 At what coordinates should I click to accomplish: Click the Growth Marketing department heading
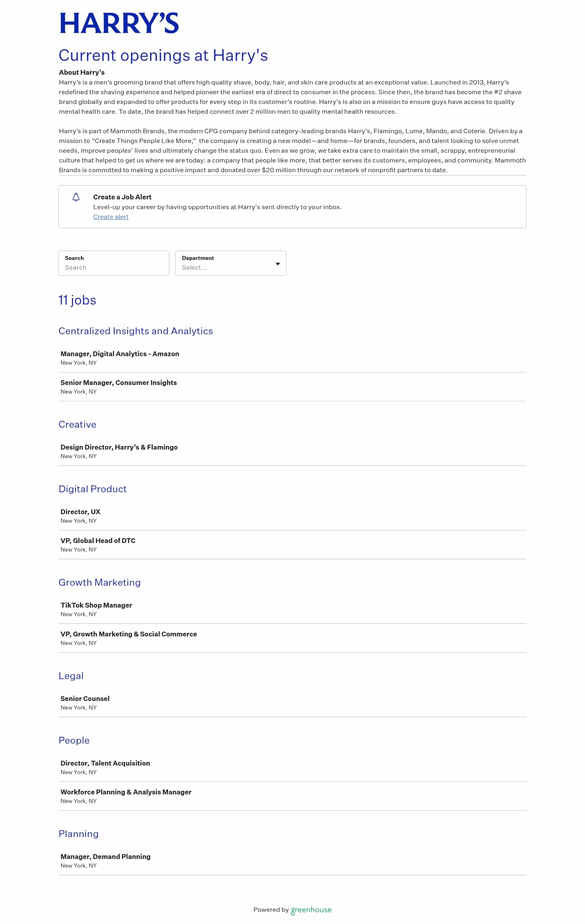point(100,582)
